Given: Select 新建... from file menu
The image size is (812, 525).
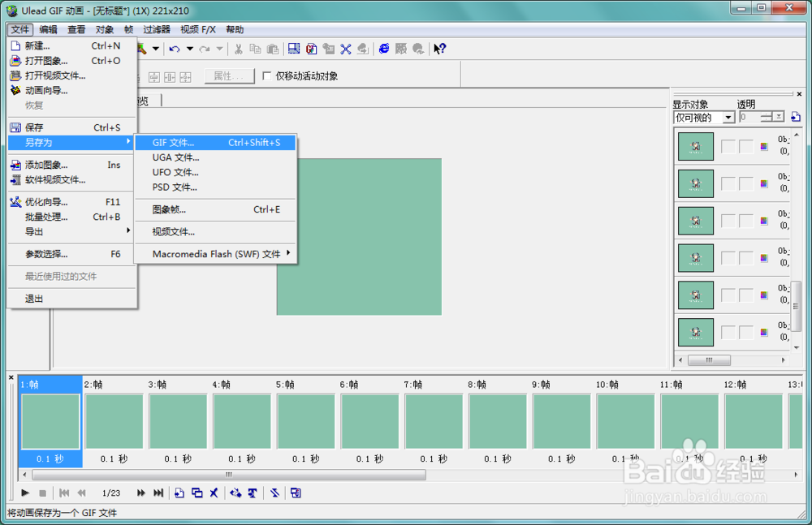Looking at the screenshot, I should (x=72, y=46).
